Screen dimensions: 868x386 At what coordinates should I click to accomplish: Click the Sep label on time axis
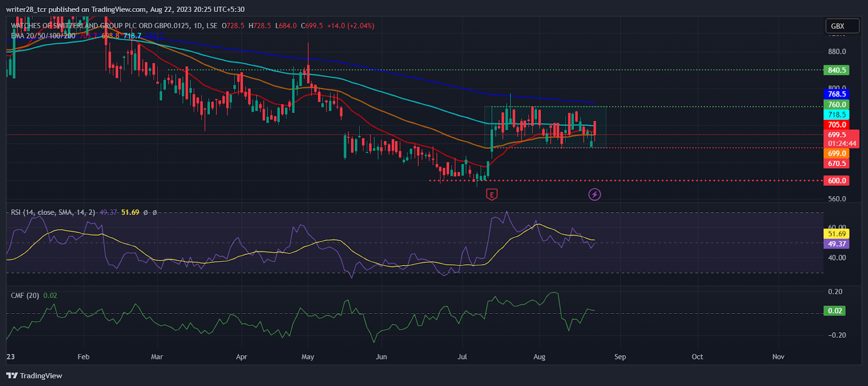[620, 357]
